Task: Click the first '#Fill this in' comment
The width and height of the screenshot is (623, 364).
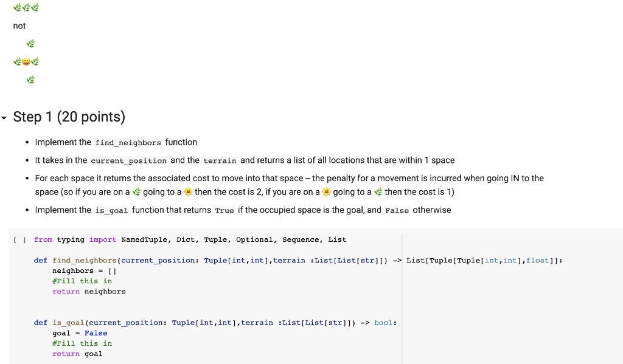Action: tap(82, 281)
